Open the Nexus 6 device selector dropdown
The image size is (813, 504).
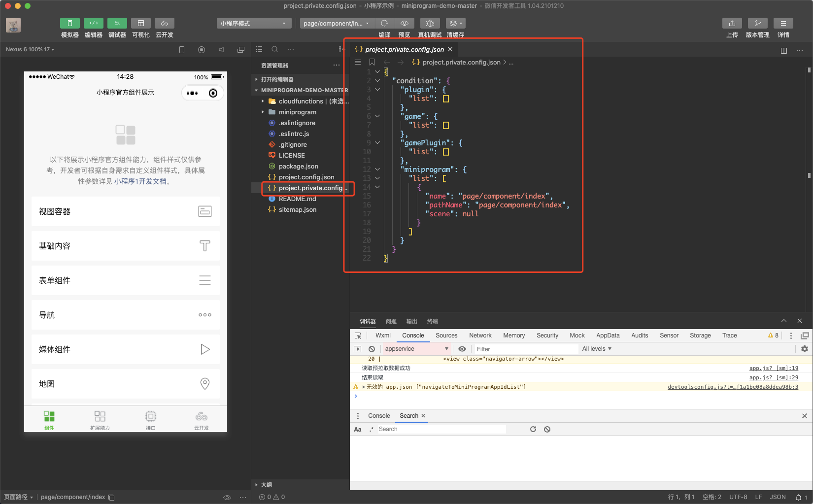coord(30,49)
